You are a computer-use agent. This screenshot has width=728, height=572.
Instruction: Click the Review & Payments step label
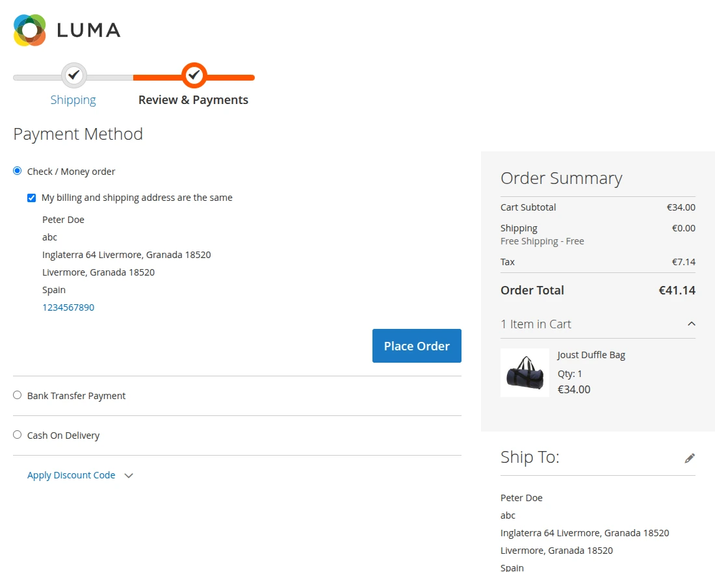pyautogui.click(x=193, y=99)
